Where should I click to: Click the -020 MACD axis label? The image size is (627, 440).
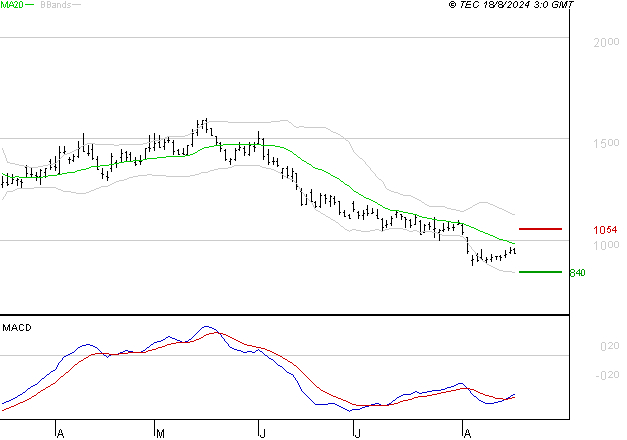pos(607,375)
